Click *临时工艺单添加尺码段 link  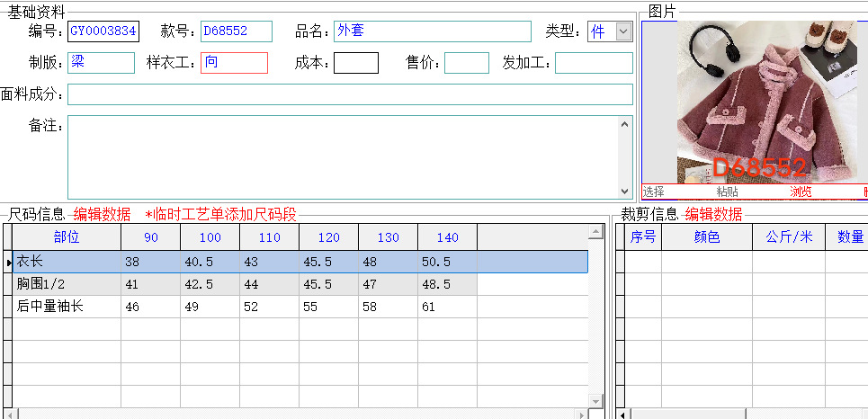221,214
